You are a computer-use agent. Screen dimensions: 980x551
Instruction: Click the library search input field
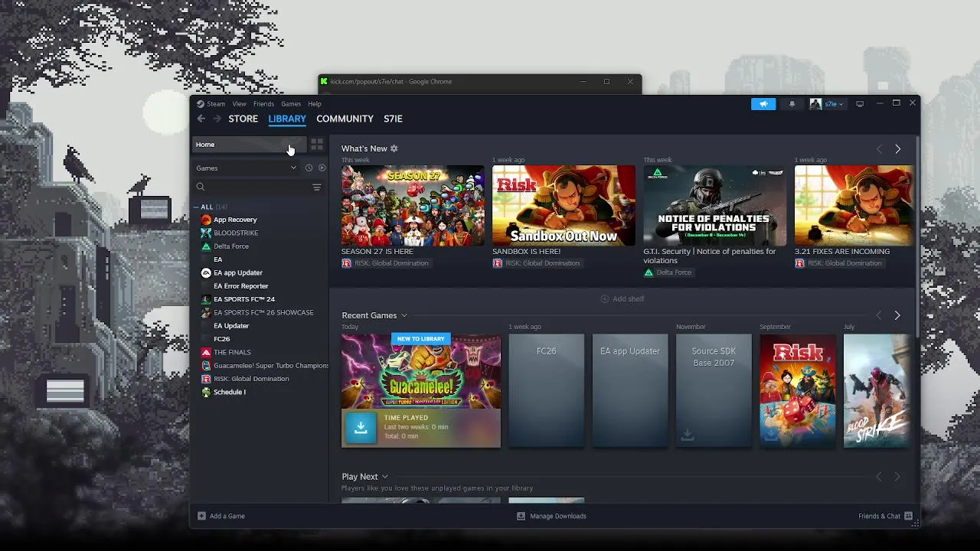click(x=257, y=187)
